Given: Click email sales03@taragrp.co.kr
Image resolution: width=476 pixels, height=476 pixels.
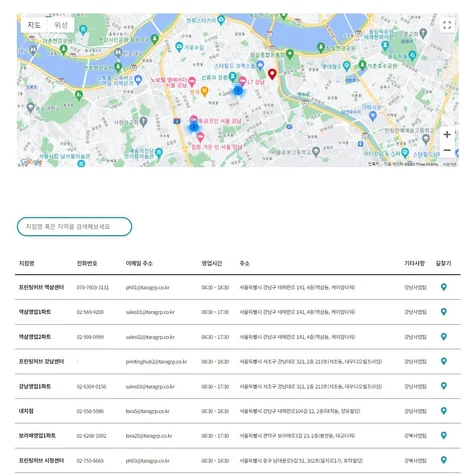Looking at the screenshot, I should [150, 386].
